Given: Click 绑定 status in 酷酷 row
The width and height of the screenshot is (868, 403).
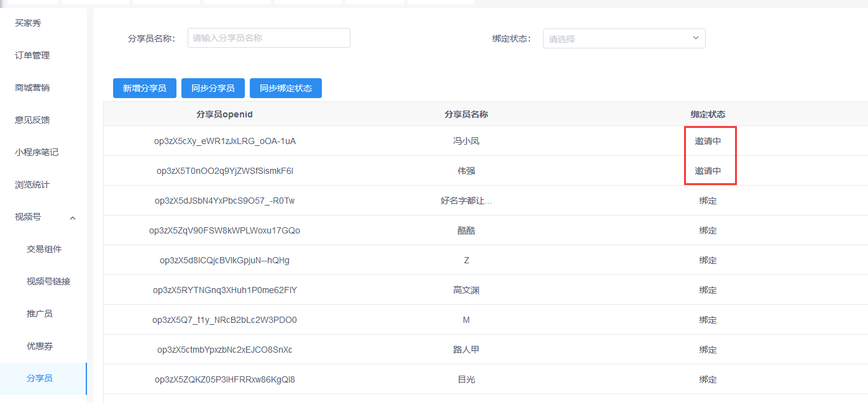Looking at the screenshot, I should (708, 230).
